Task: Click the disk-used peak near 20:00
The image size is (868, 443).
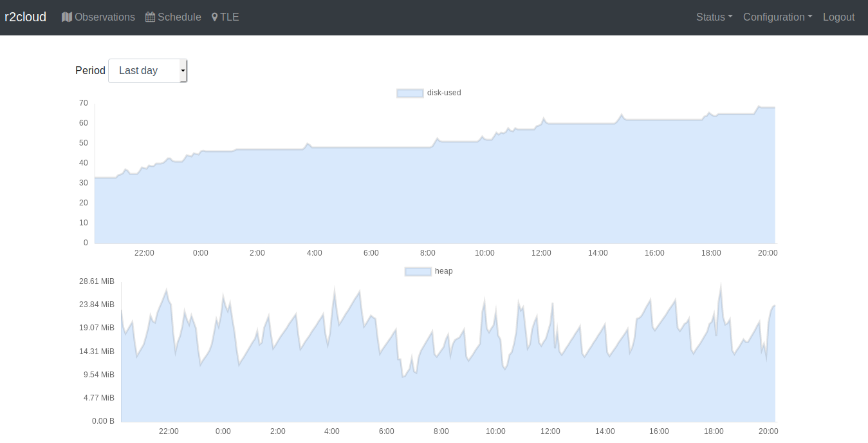Action: [x=759, y=106]
